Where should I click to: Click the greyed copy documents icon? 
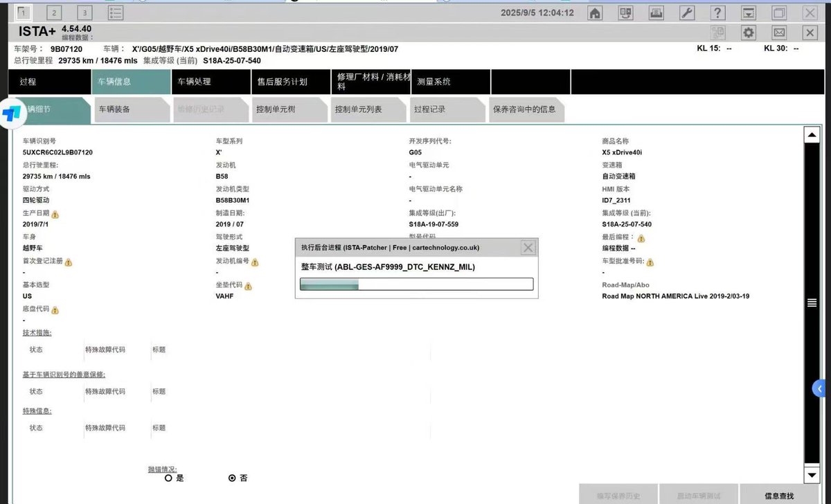[717, 33]
